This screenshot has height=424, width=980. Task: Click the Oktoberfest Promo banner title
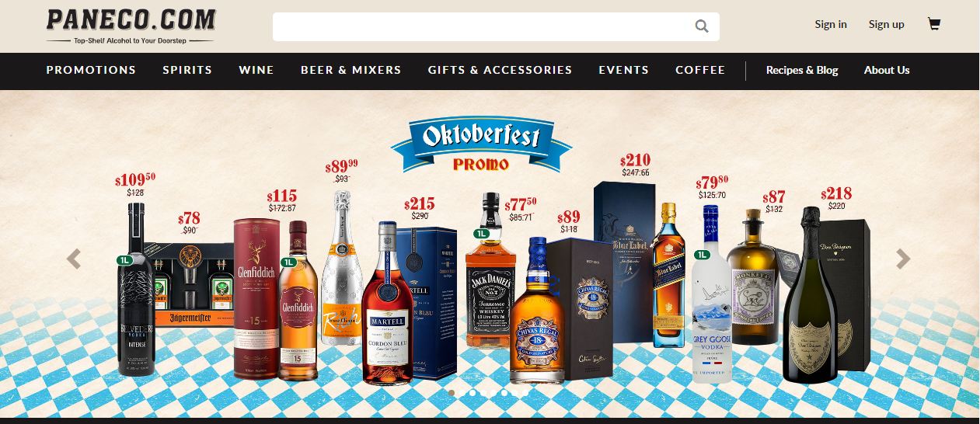click(x=481, y=145)
